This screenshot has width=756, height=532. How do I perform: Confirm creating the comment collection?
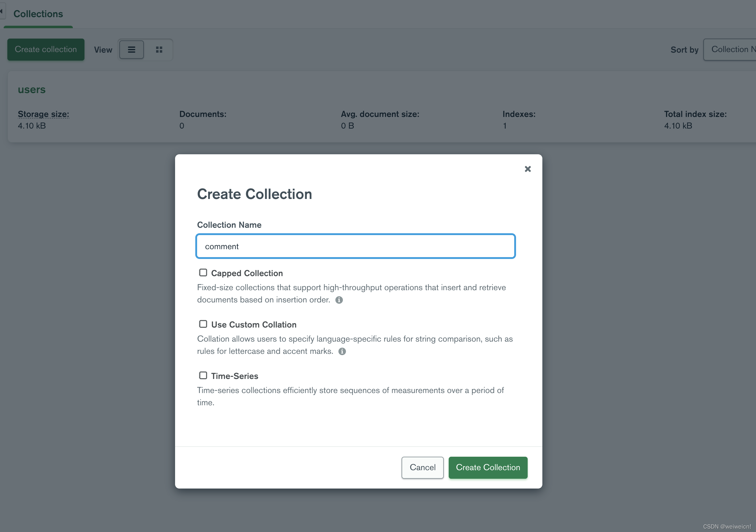point(488,467)
